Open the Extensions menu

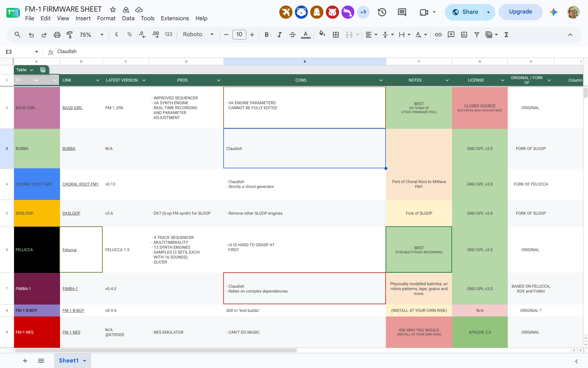tap(175, 18)
